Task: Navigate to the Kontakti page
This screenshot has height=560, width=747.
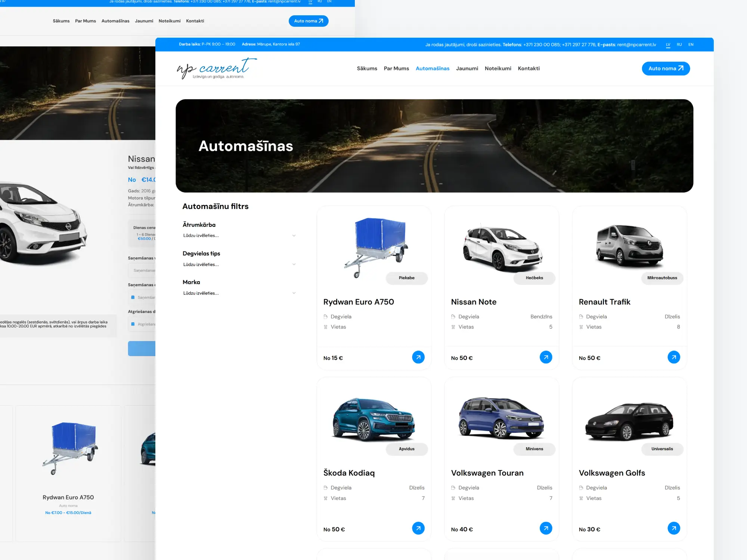Action: click(x=529, y=68)
